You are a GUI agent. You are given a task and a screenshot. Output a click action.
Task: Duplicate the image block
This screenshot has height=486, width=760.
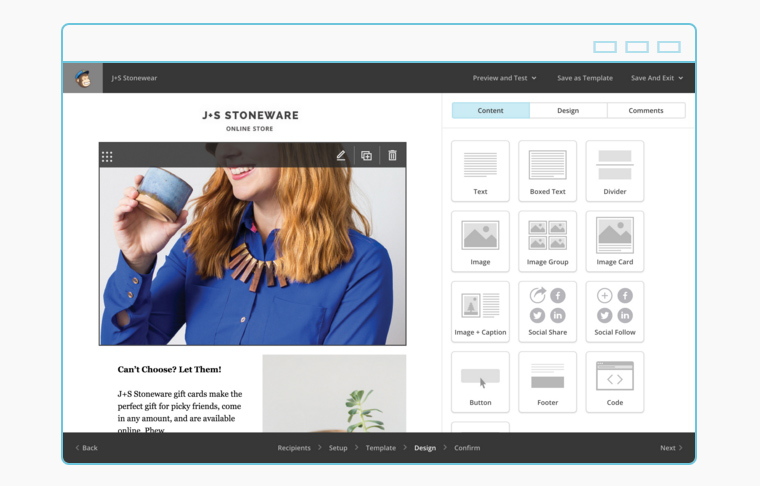point(366,156)
